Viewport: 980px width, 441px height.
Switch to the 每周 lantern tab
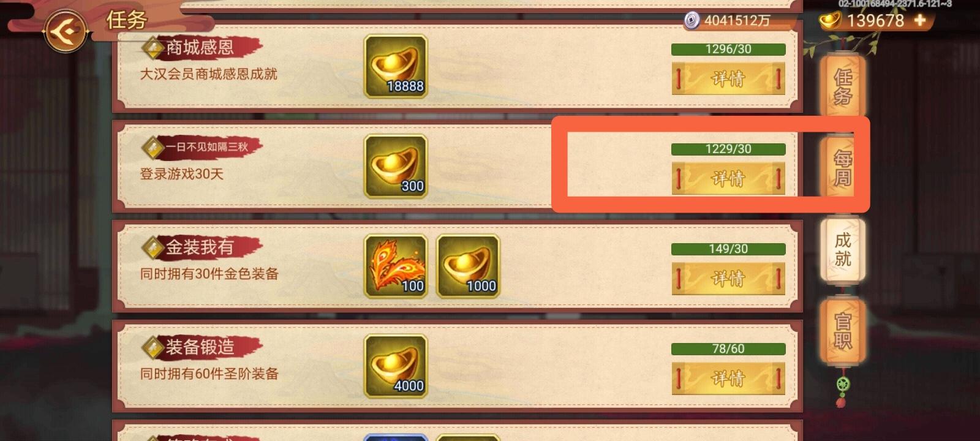(842, 168)
